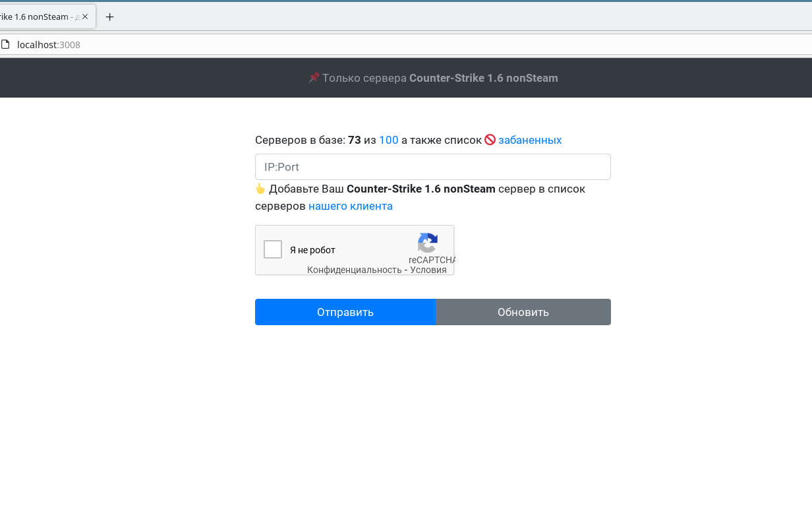The image size is (812, 529).
Task: Open the забаненных servers link
Action: [x=530, y=140]
